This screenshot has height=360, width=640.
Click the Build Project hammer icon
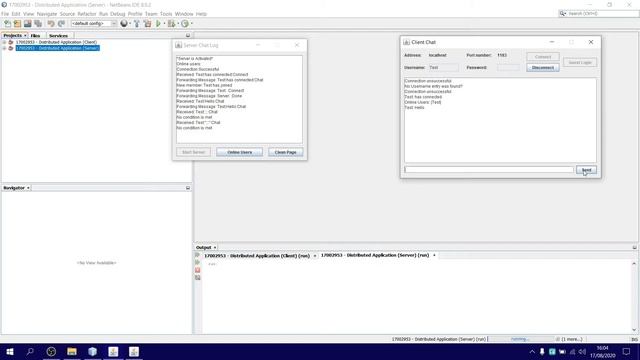point(137,24)
